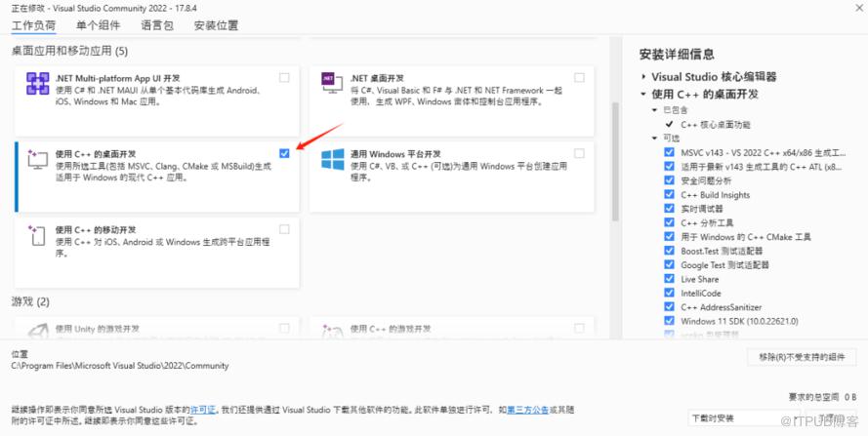
Task: Collapse the 使用 C++ 的桌面开发 details node
Action: pos(643,94)
